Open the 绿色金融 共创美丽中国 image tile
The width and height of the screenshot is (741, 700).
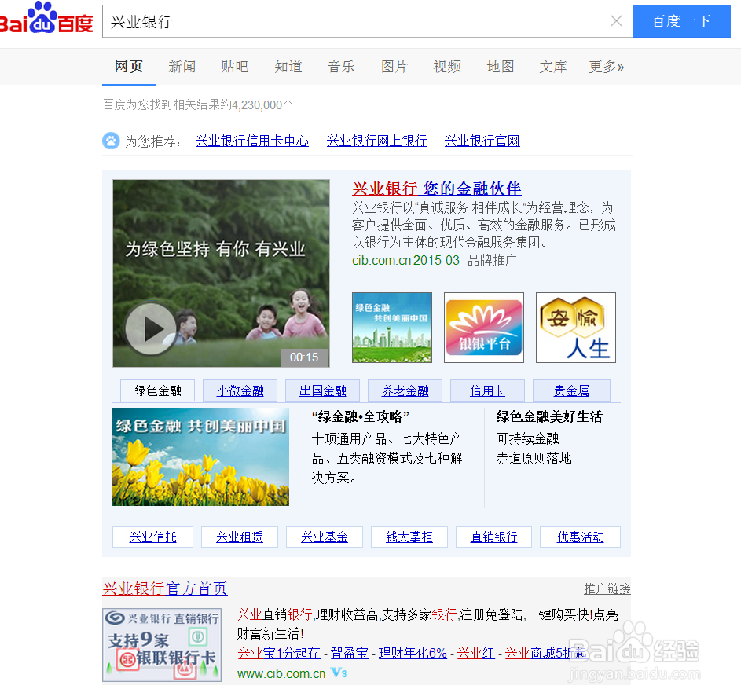click(x=392, y=328)
